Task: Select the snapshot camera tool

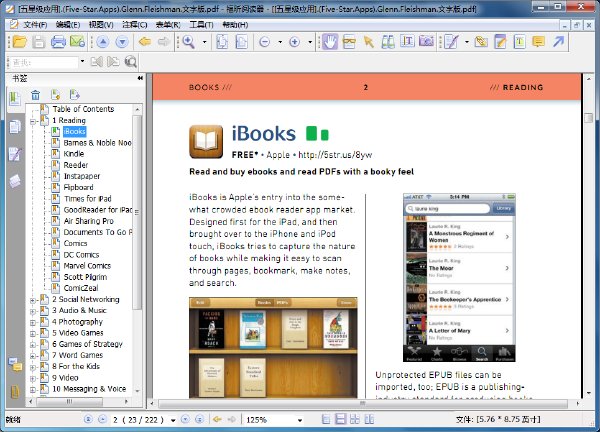Action: (x=426, y=41)
